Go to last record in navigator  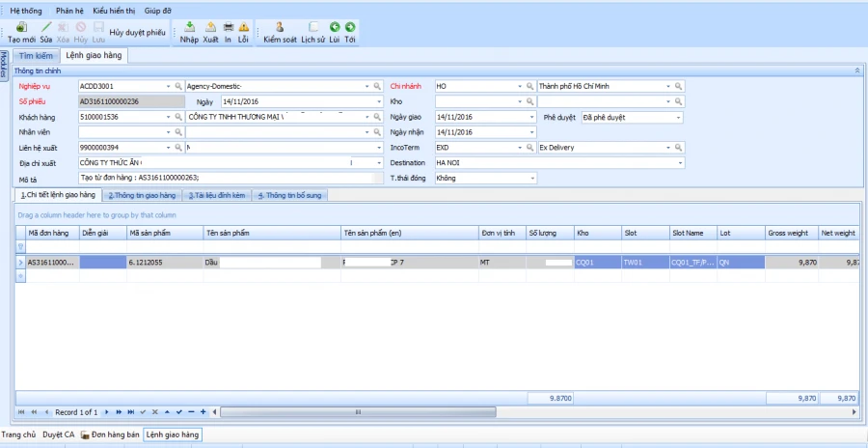pos(130,412)
